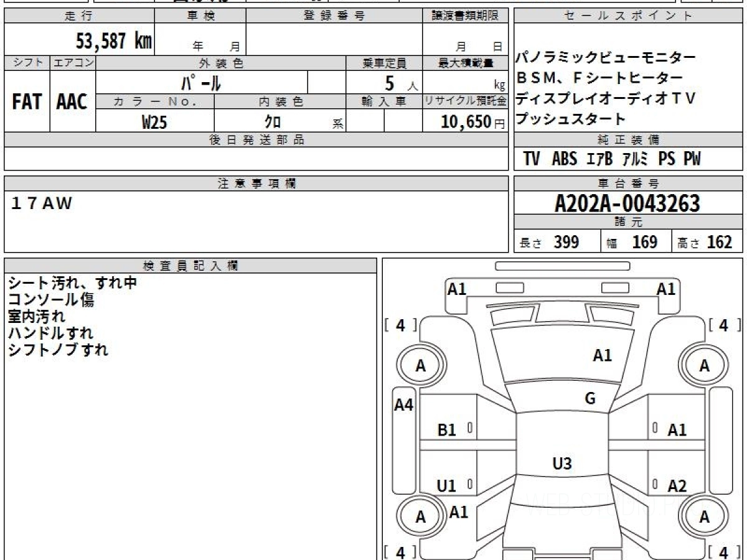This screenshot has height=560, width=747.
Task: Select the アルミ equipment code
Action: (636, 159)
